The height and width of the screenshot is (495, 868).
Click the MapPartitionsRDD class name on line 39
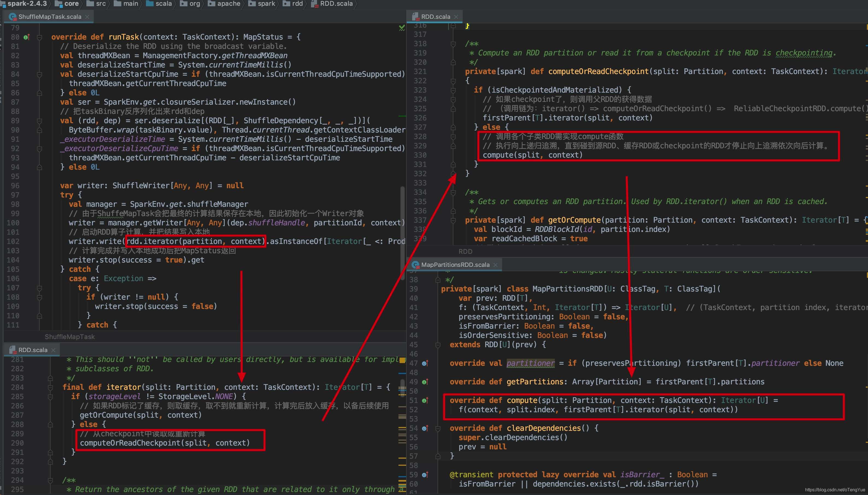point(567,289)
